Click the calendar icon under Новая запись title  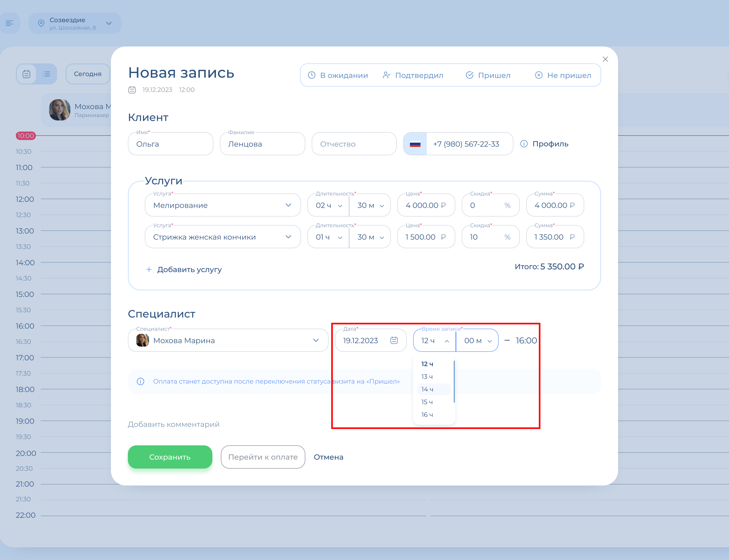point(132,90)
